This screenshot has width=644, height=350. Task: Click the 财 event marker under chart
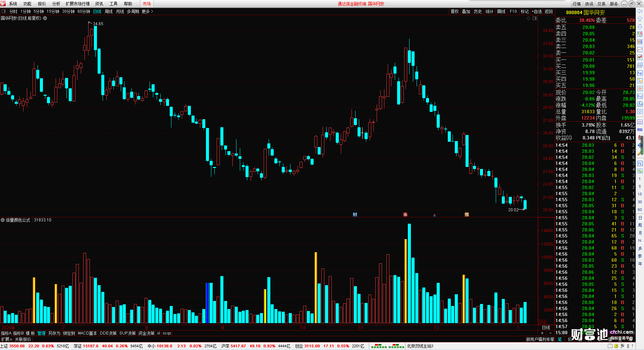[x=355, y=214]
